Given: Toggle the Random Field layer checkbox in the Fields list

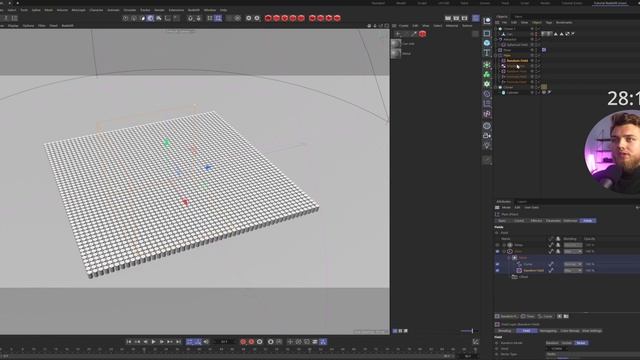Looking at the screenshot, I should (497, 270).
